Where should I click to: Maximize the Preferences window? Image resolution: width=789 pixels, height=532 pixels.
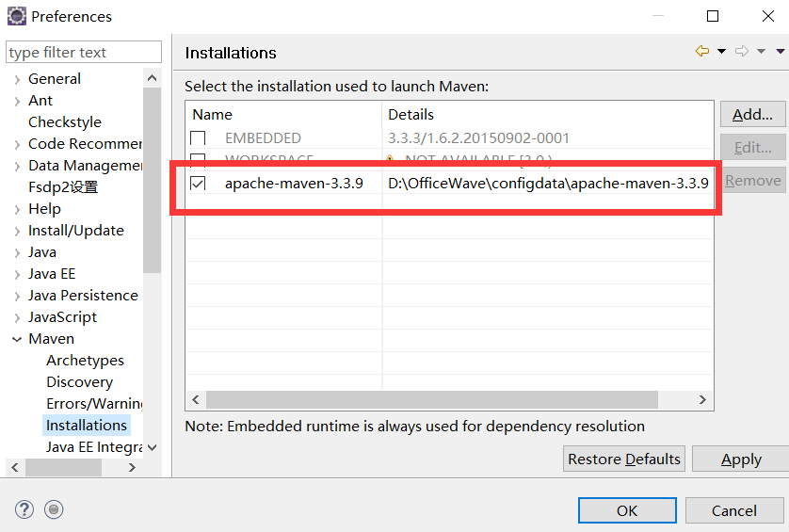[x=713, y=16]
